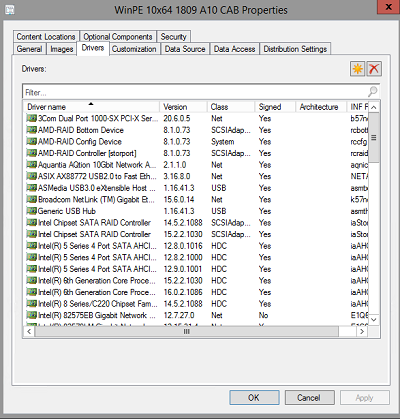400x419 pixels.
Task: Click version 16.0.2.1086 cell
Action: point(183,292)
